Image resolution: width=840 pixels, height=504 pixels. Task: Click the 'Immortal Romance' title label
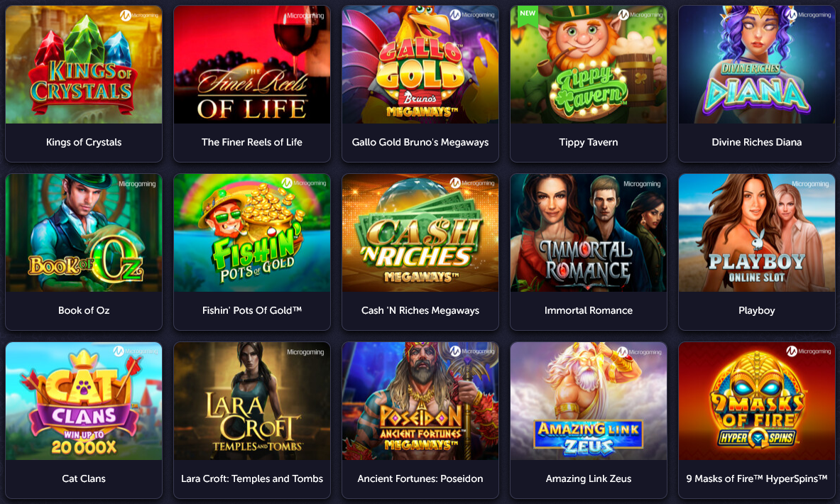(x=588, y=311)
